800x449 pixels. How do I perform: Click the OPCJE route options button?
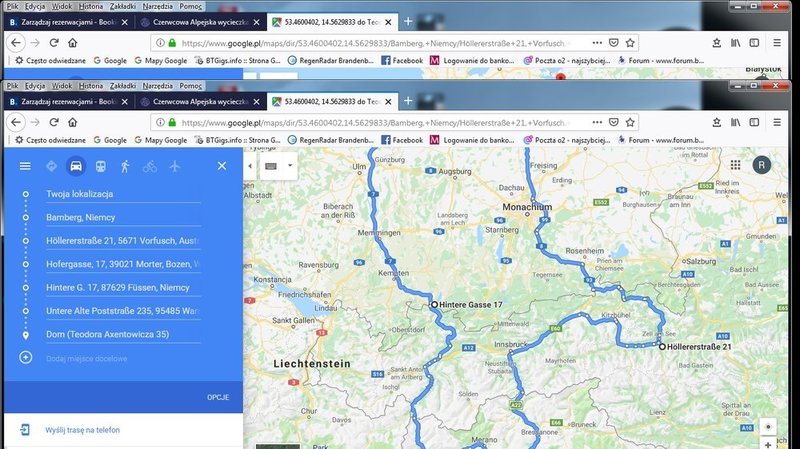218,397
